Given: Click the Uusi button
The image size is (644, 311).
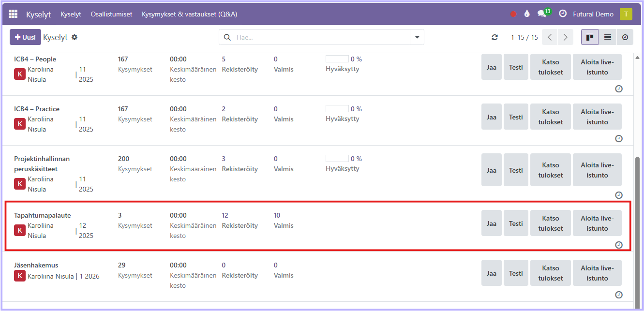Looking at the screenshot, I should [25, 37].
